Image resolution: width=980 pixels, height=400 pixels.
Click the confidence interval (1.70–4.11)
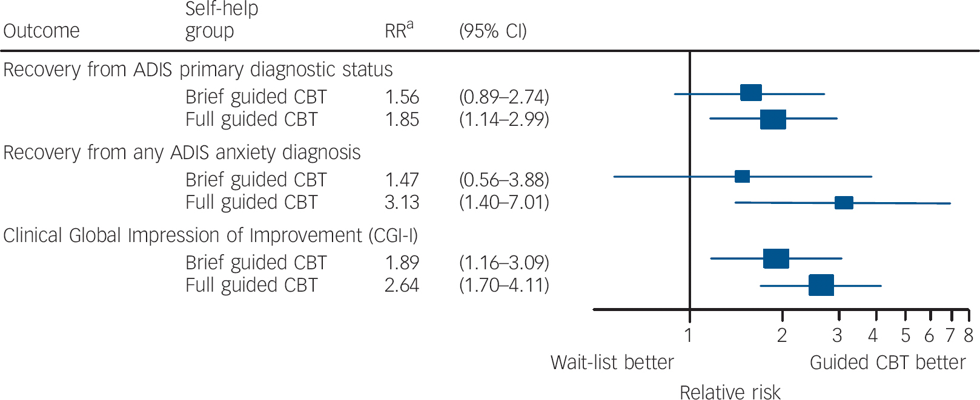[504, 285]
